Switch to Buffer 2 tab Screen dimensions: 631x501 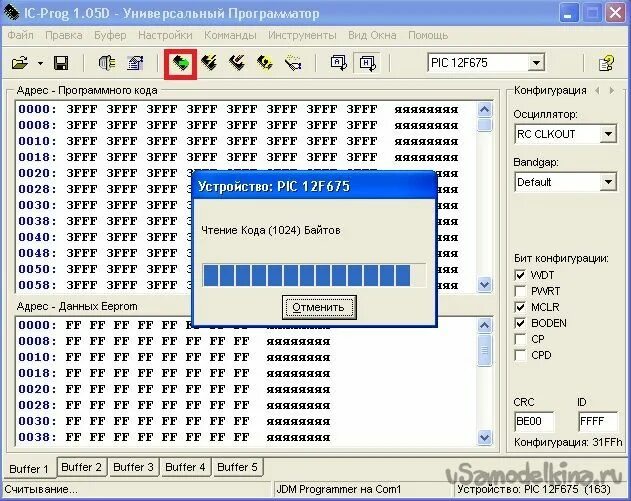pos(82,467)
